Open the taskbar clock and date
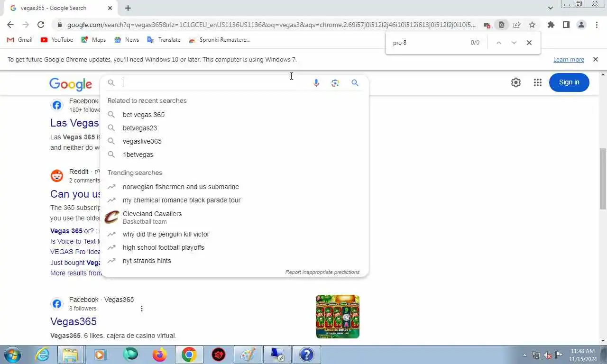 (x=583, y=355)
